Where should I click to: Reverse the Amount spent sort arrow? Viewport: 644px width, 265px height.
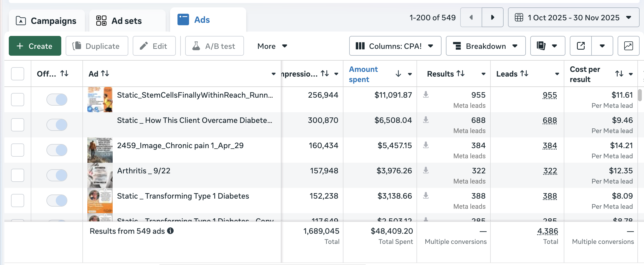coord(398,74)
